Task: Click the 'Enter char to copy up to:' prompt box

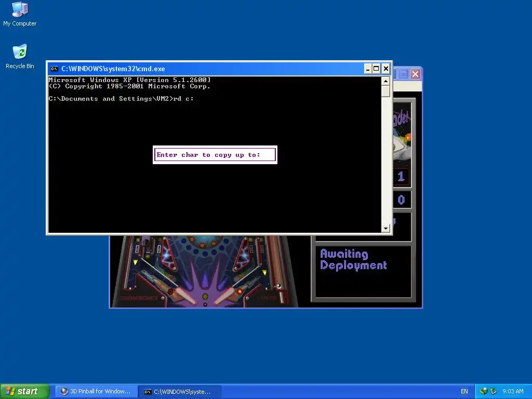Action: (215, 155)
